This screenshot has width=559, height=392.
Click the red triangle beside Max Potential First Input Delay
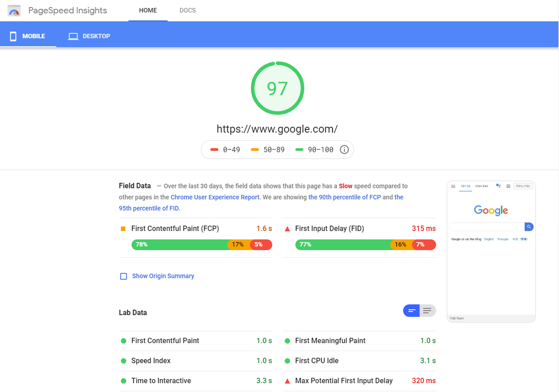pos(287,381)
